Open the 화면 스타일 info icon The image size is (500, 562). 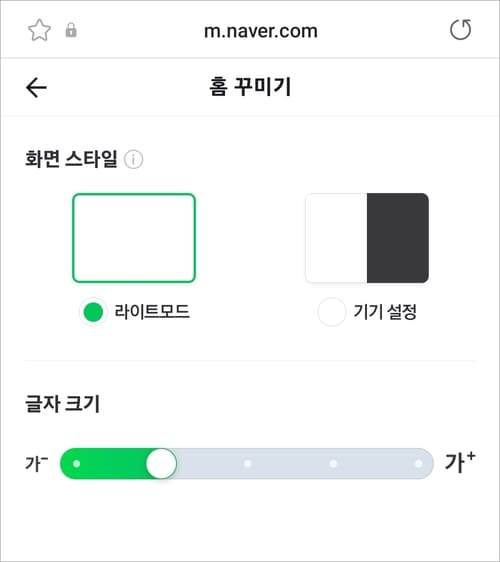click(133, 159)
